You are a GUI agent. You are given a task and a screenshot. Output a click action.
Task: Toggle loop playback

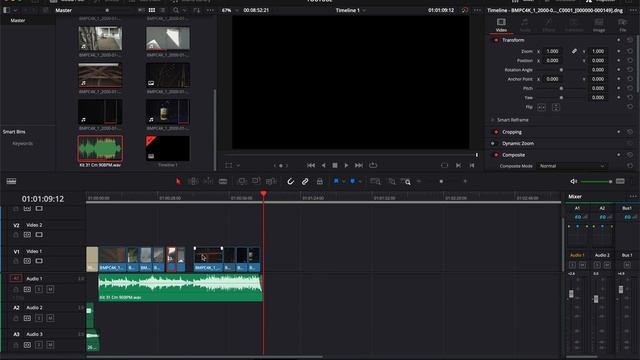pos(373,165)
